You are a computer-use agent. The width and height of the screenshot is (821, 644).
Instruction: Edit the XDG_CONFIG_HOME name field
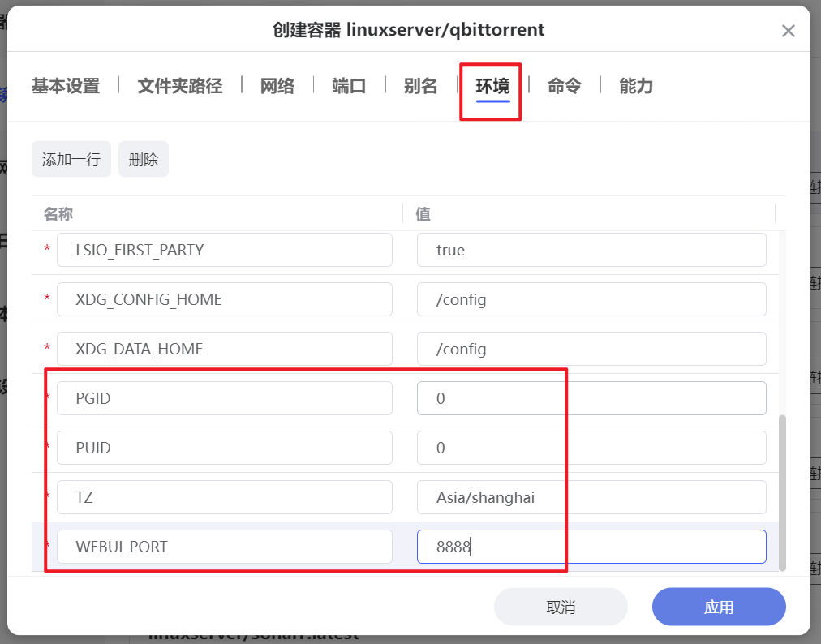point(225,299)
